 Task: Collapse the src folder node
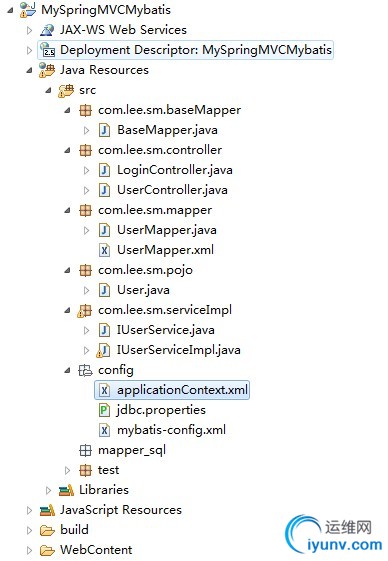tap(48, 91)
